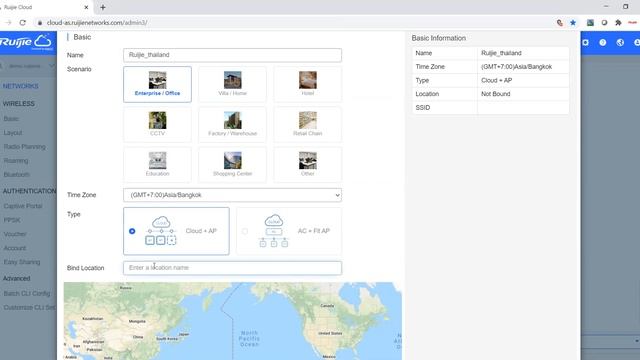The width and height of the screenshot is (640, 360).
Task: Open Layout in the sidebar
Action: [13, 133]
